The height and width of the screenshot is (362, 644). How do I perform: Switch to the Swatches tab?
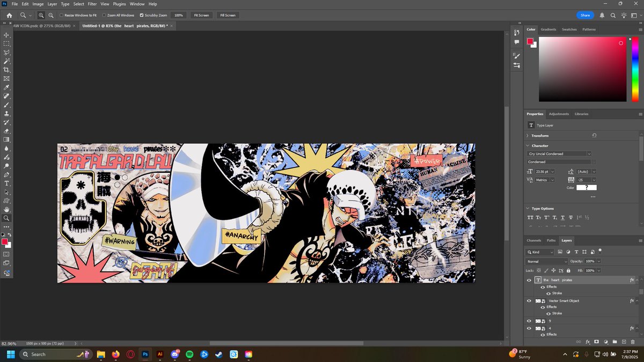[569, 29]
